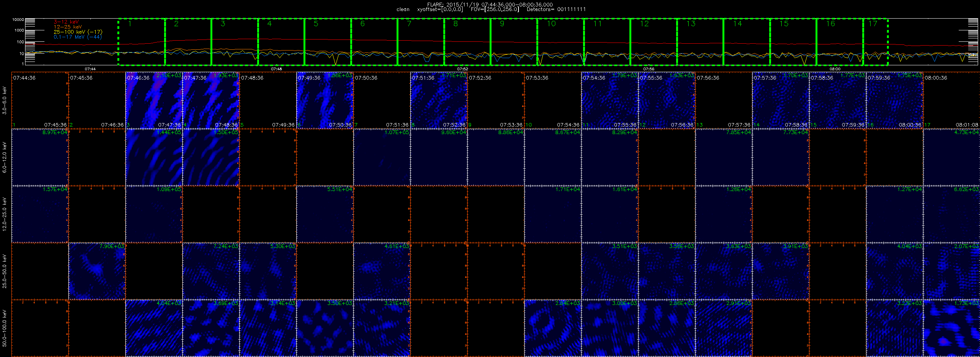The image size is (980, 357).
Task: Open the image panel peaking at 1.44E+05
Action: (x=154, y=157)
